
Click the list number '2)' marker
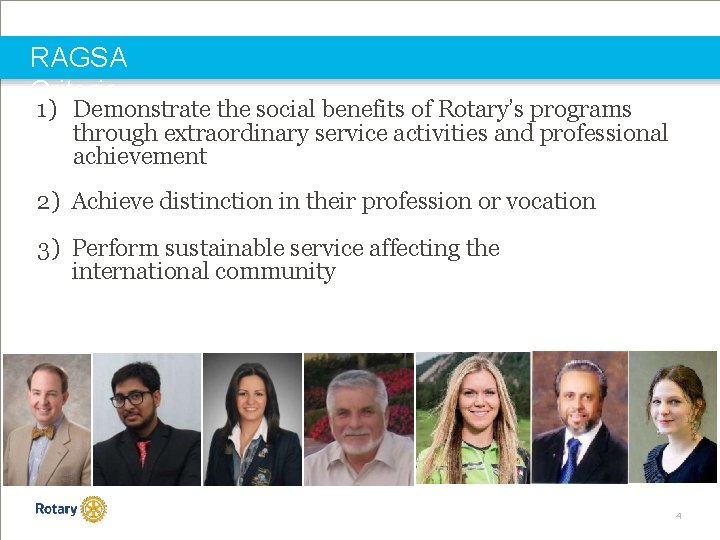pos(50,201)
